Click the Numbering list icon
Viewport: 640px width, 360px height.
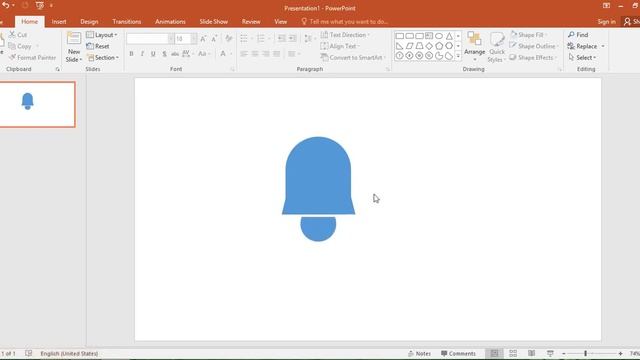coord(260,39)
